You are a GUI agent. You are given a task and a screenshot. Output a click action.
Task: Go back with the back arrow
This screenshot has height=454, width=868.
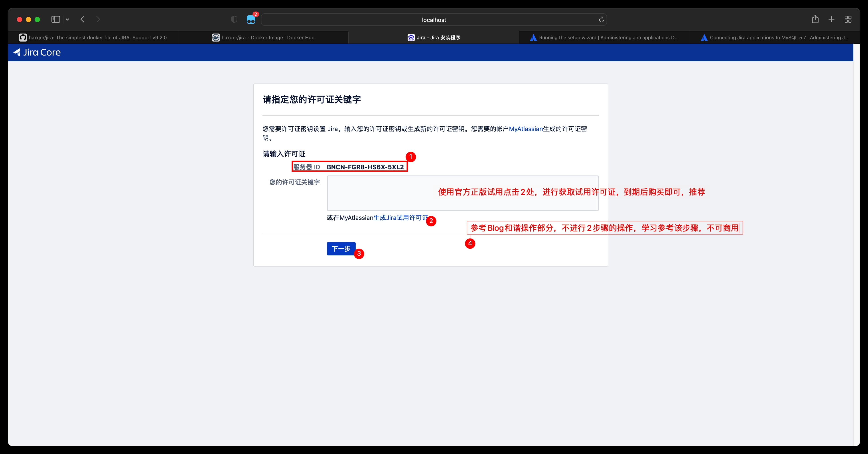(x=83, y=20)
